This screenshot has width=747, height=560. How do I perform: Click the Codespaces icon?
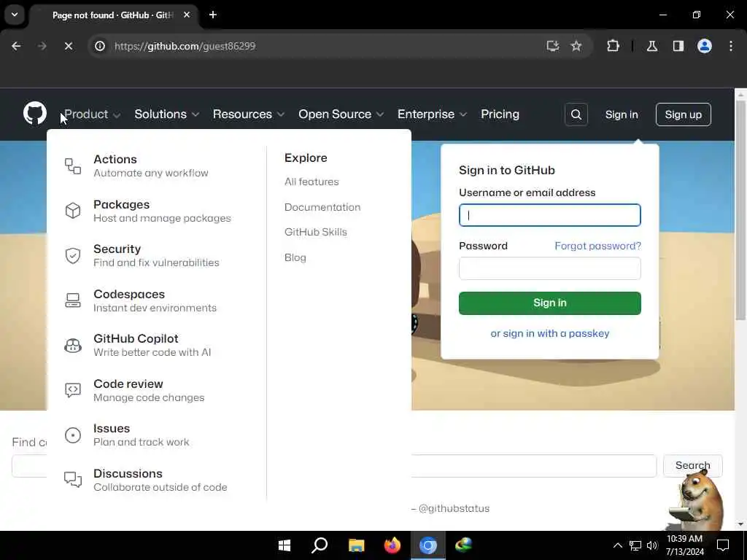72,300
